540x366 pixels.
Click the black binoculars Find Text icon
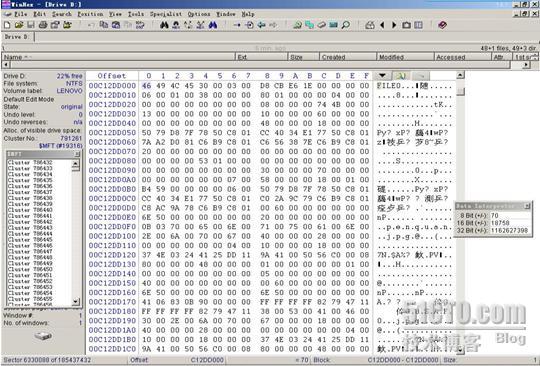coord(164,25)
